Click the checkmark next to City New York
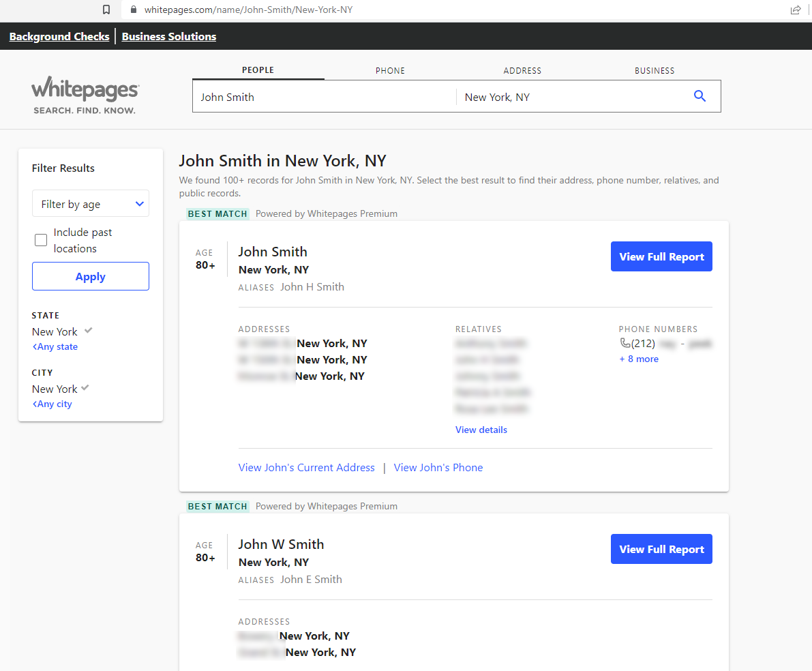812x671 pixels. coord(85,387)
